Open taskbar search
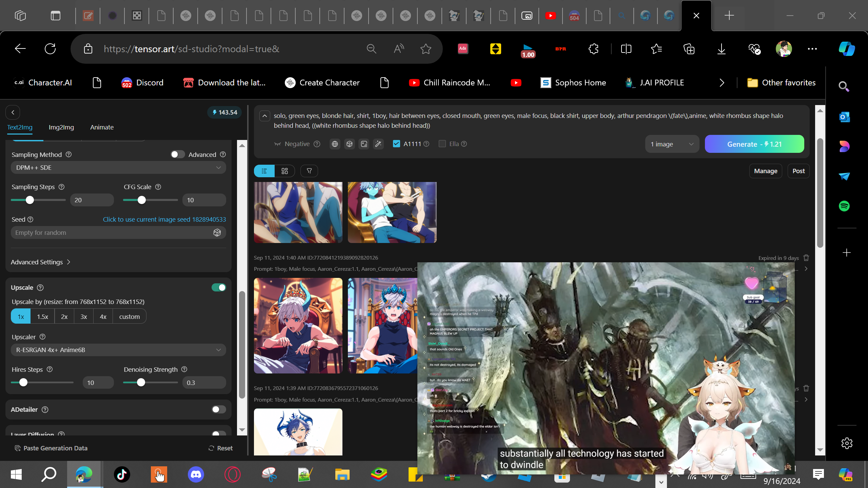 tap(49, 474)
